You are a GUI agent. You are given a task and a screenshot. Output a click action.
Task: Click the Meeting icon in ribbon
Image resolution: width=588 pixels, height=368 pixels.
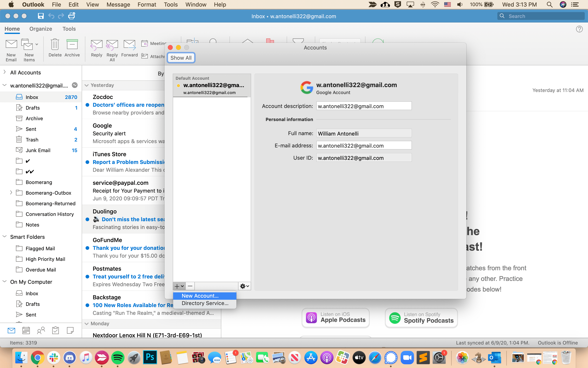click(x=145, y=43)
